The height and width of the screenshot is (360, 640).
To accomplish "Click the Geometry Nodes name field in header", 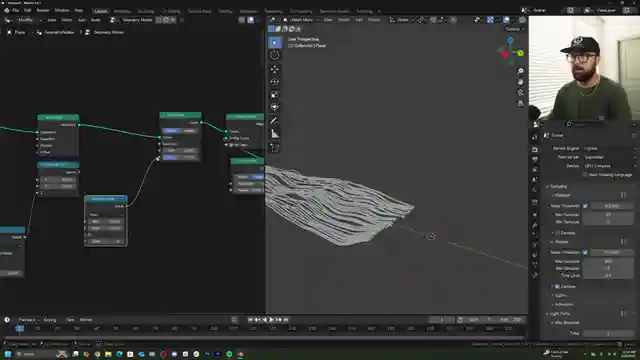I will 137,20.
